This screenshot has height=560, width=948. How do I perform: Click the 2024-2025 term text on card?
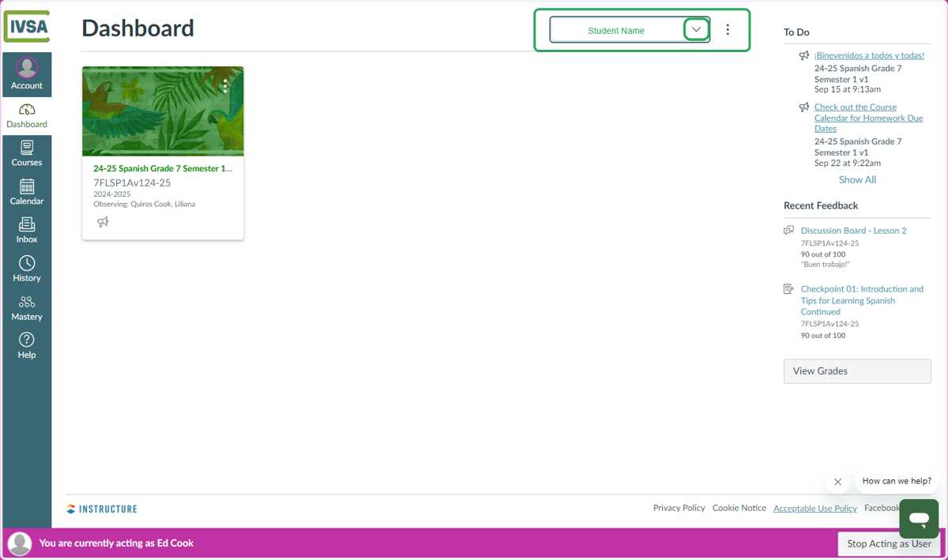pyautogui.click(x=112, y=194)
